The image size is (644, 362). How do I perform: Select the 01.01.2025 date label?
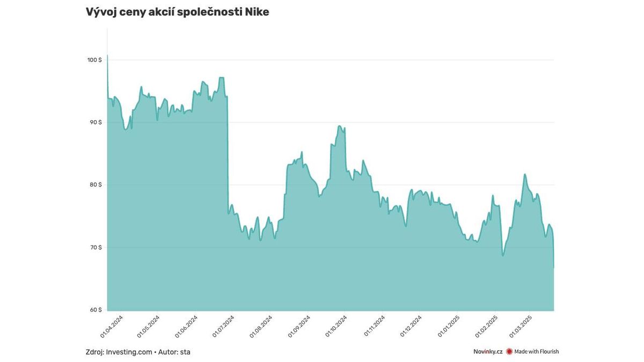(x=448, y=326)
